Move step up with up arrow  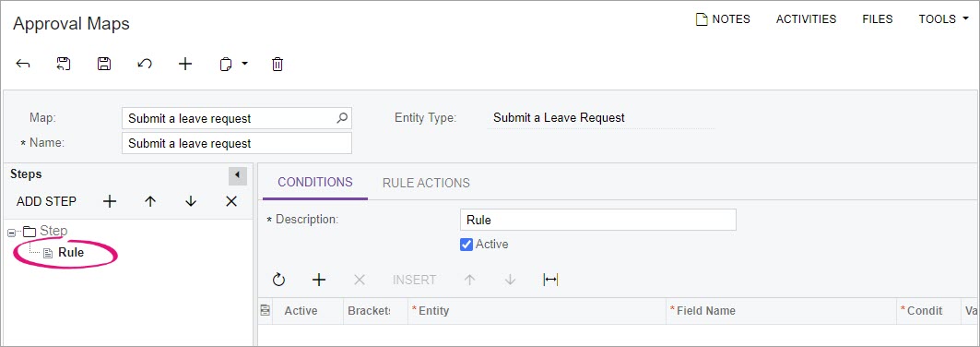[150, 201]
